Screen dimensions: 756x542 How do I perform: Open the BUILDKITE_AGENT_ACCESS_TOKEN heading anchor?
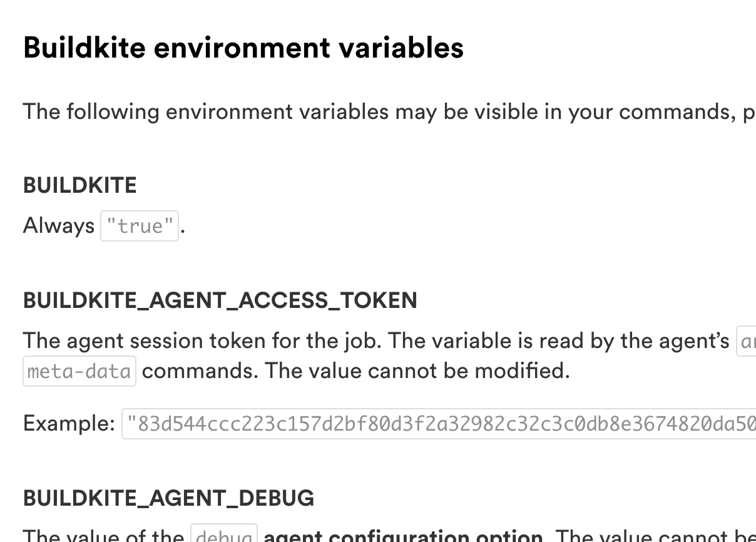(x=220, y=300)
